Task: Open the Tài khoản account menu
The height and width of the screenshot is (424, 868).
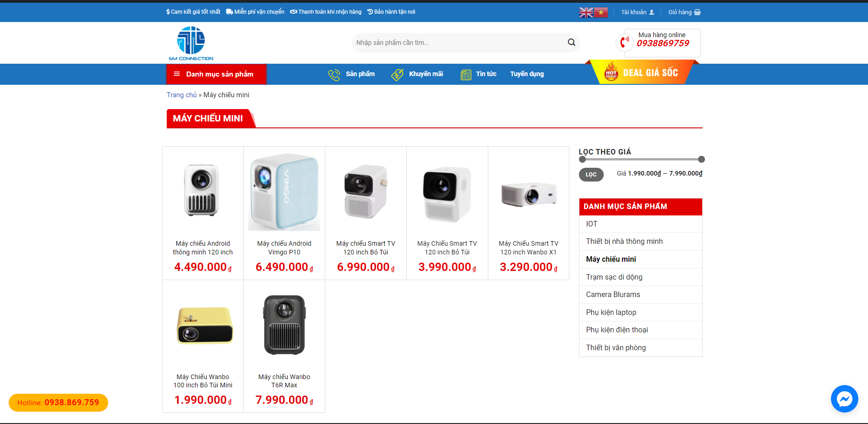Action: [x=637, y=12]
